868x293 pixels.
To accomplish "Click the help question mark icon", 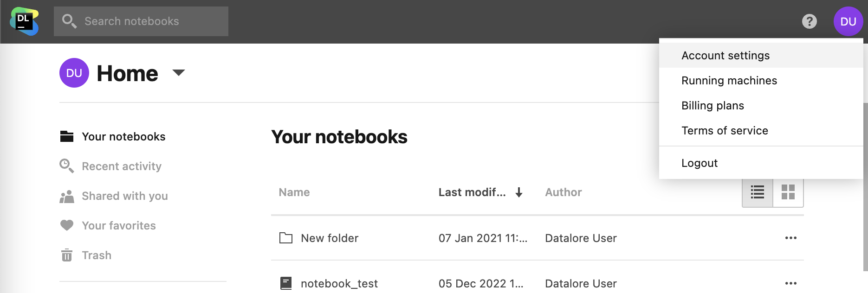I will (810, 21).
